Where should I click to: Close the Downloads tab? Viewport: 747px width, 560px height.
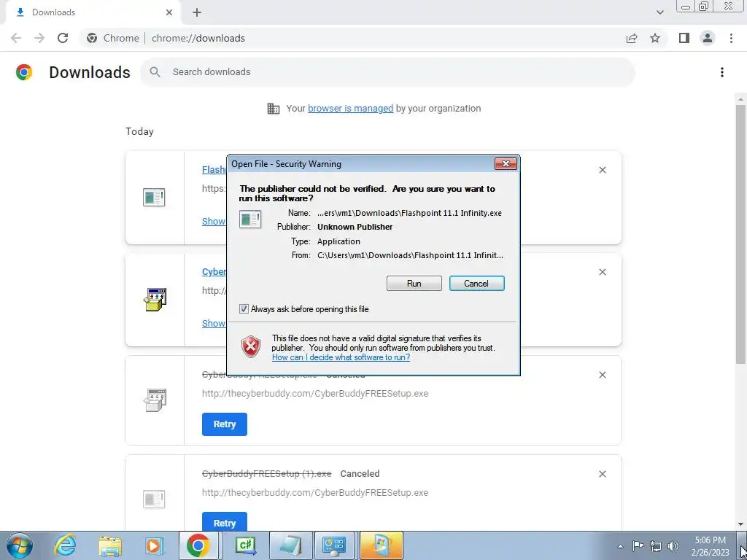pos(169,12)
